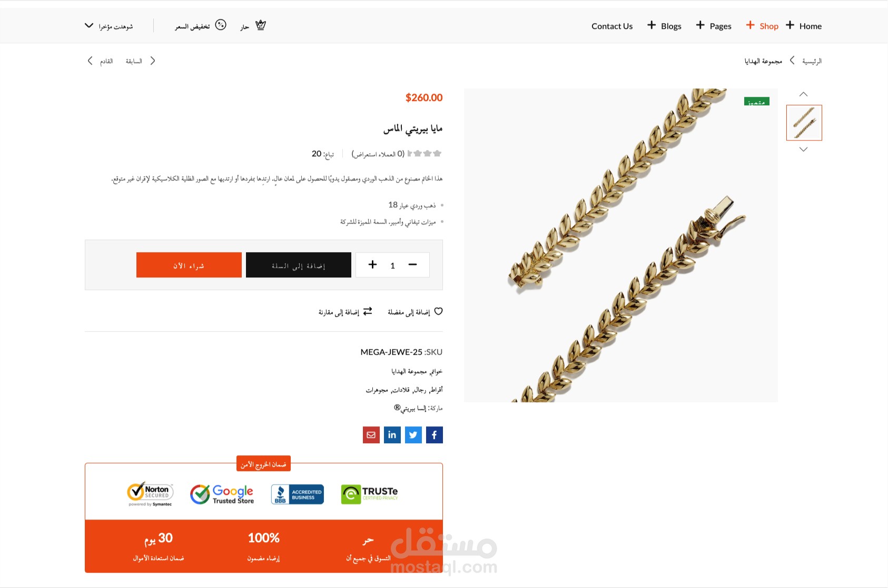Click the star rating row
The width and height of the screenshot is (888, 588).
tap(425, 154)
